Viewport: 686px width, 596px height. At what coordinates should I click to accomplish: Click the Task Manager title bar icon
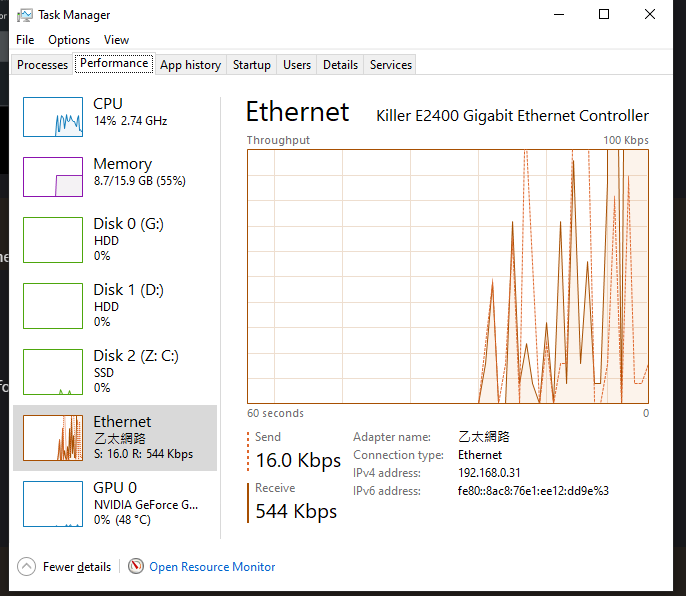[24, 15]
